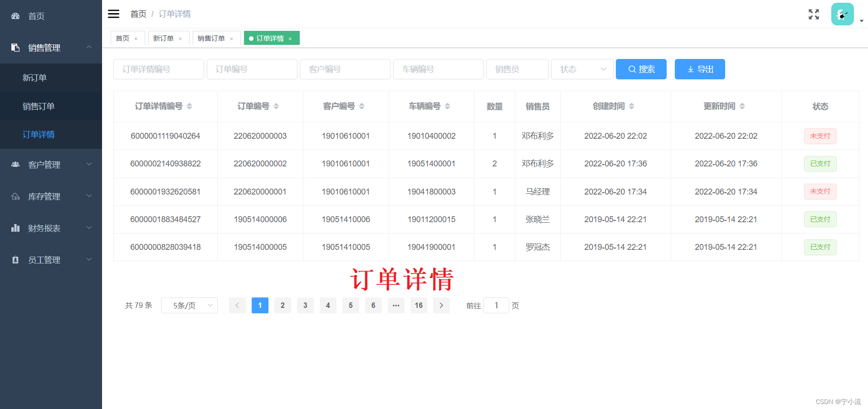Click the 员工管理 badge icon
This screenshot has width=868, height=409.
point(15,260)
